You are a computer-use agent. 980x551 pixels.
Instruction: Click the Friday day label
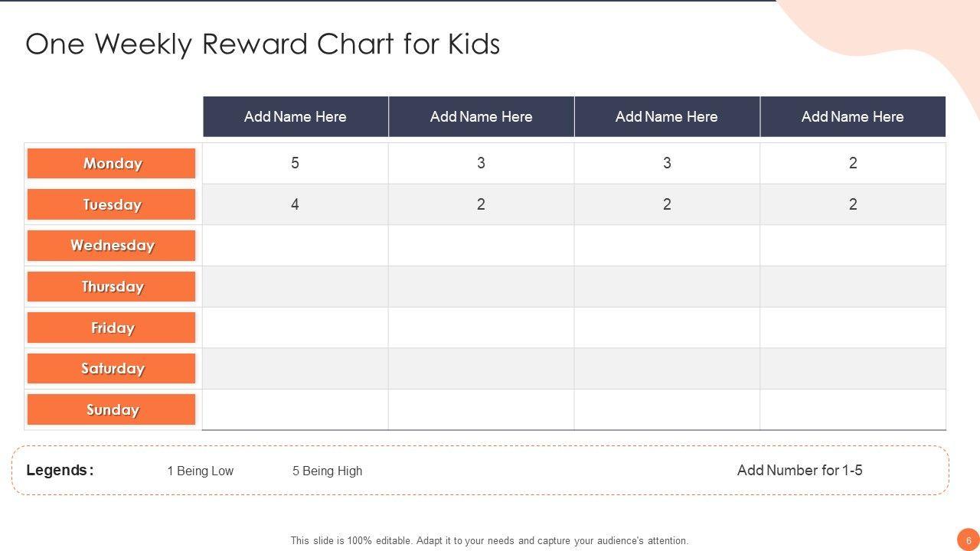tap(112, 328)
